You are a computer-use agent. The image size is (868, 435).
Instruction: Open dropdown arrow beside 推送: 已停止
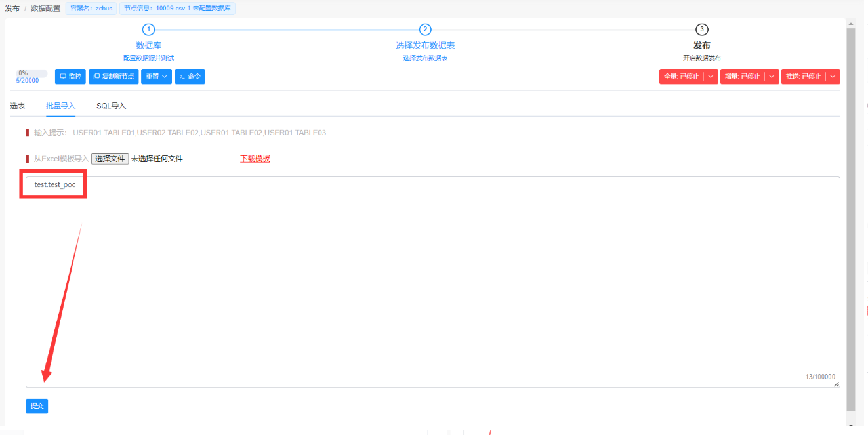(833, 77)
